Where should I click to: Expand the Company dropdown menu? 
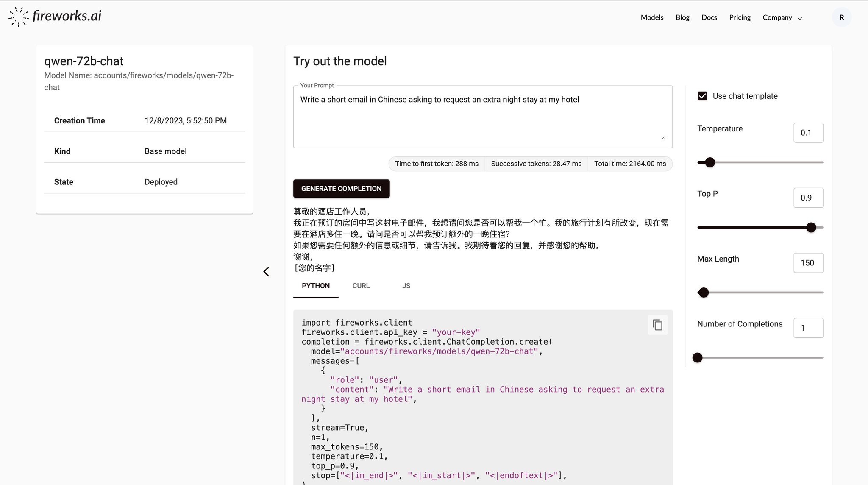pyautogui.click(x=782, y=17)
